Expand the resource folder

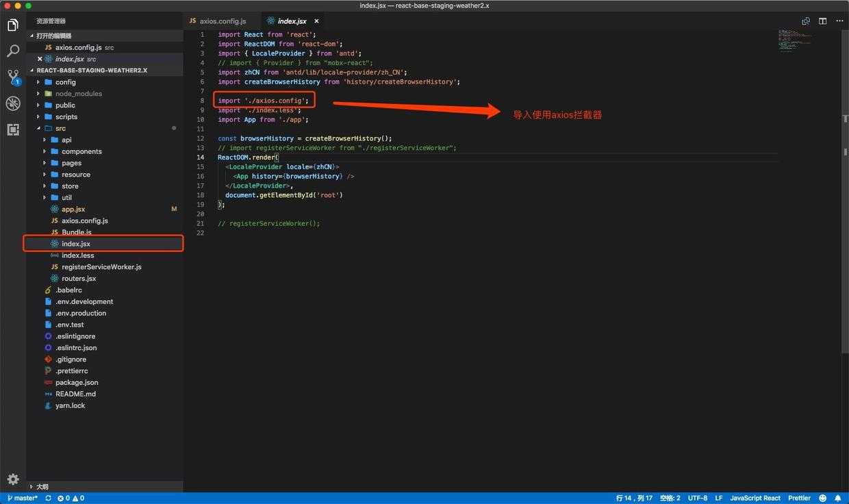[x=76, y=175]
